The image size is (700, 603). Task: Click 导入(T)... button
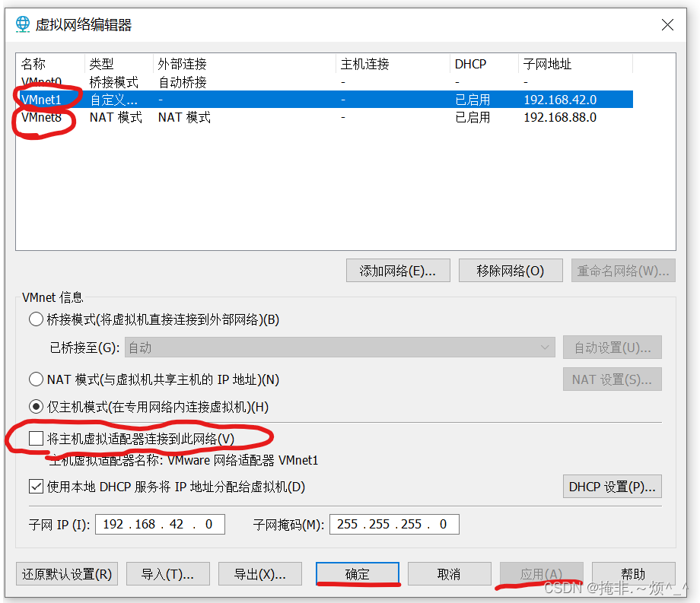point(168,573)
